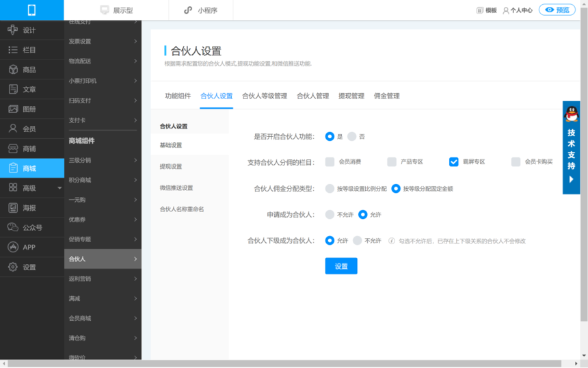Switch to the 提现管理 tab
This screenshot has height=368, width=588.
click(351, 96)
